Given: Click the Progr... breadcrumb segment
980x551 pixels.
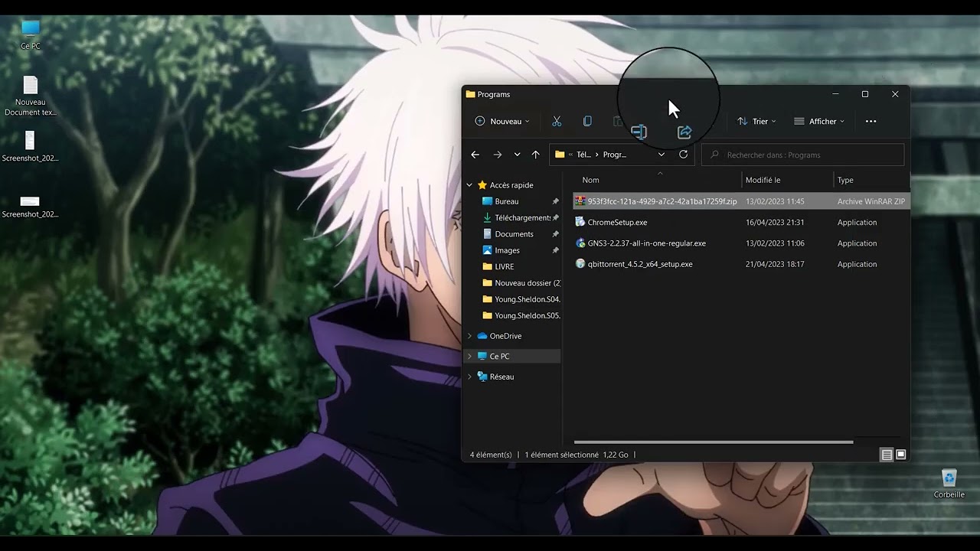Looking at the screenshot, I should pyautogui.click(x=615, y=155).
